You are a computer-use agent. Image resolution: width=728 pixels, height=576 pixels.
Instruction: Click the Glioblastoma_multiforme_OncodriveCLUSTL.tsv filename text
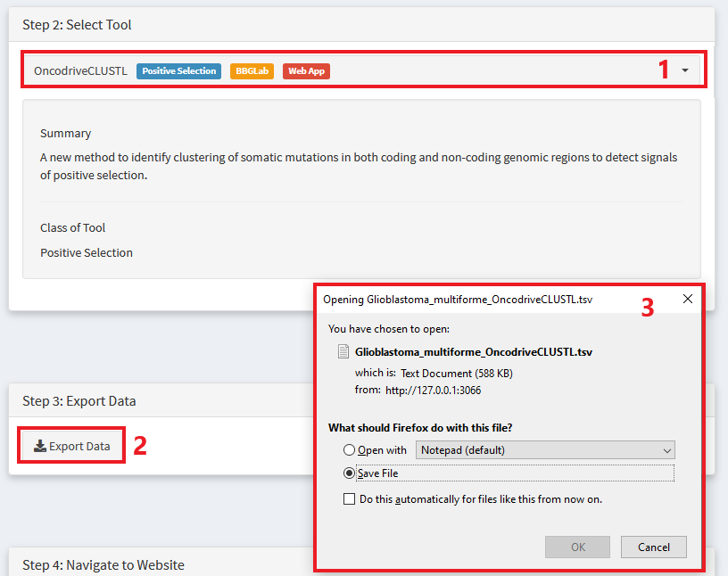(474, 352)
